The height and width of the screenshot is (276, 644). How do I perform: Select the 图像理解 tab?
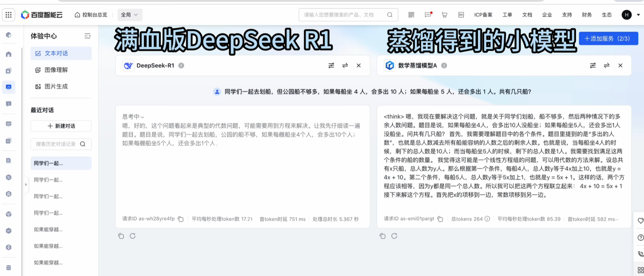61,70
